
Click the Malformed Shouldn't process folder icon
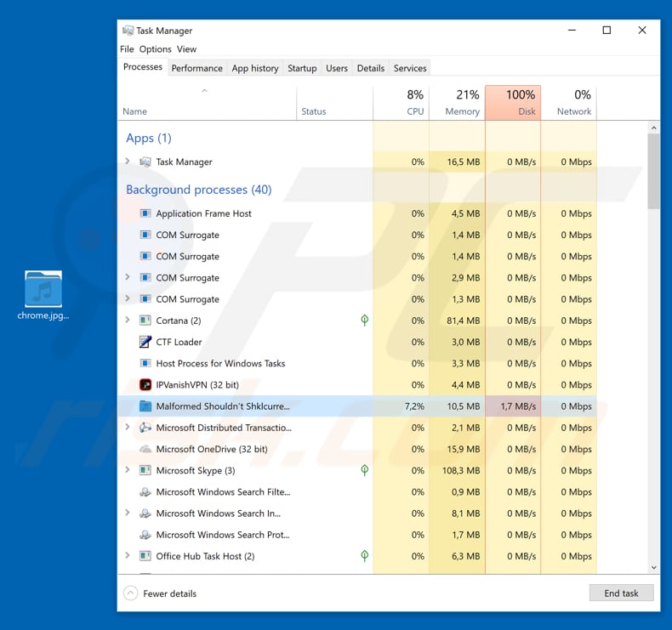pos(145,406)
